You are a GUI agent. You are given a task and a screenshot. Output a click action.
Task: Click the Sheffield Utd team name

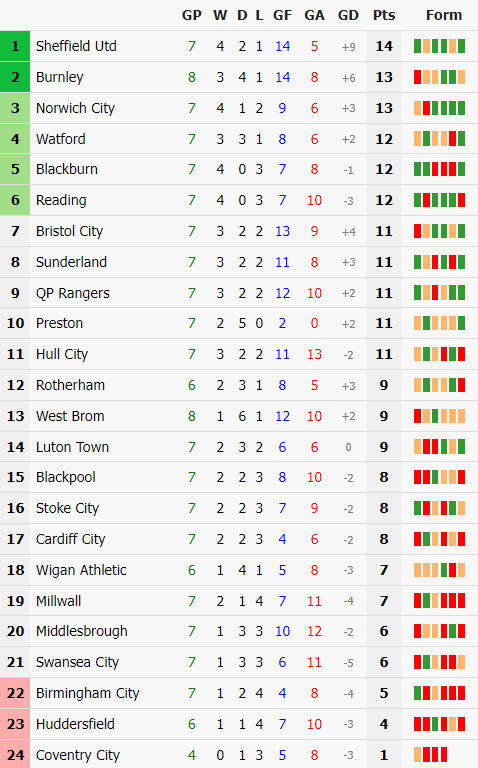(76, 46)
